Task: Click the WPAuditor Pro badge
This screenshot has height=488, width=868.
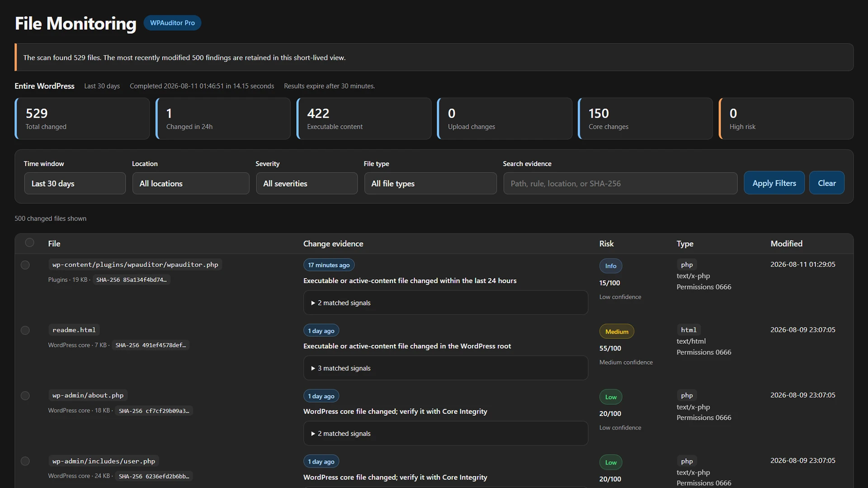Action: pyautogui.click(x=172, y=23)
